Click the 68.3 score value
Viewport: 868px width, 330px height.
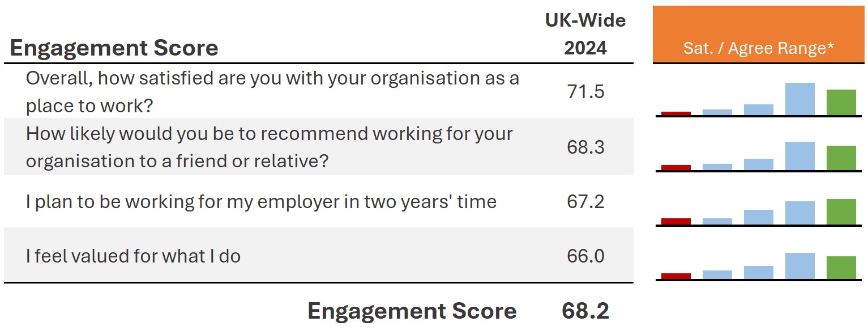[585, 147]
